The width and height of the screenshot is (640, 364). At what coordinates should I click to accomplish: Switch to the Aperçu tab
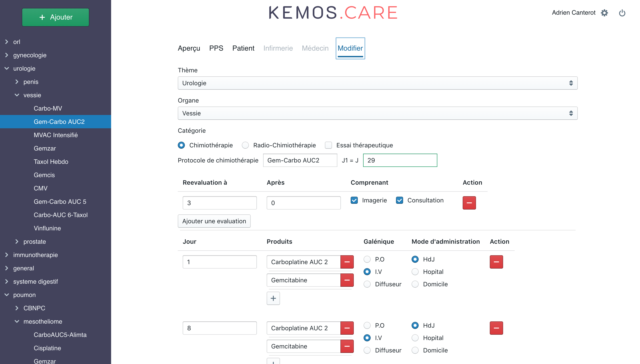tap(189, 48)
